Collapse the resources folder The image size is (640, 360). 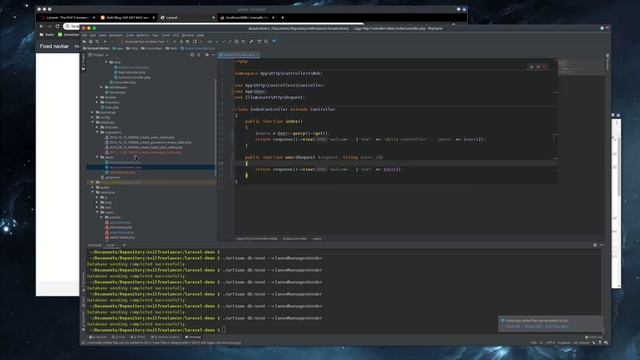click(93, 192)
